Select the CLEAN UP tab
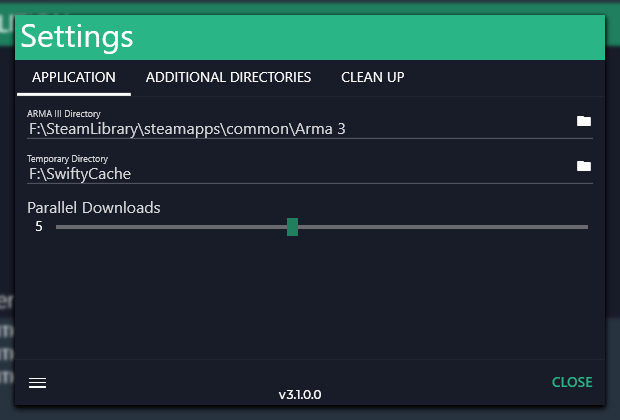Screen dimensions: 620x420 point(372,77)
